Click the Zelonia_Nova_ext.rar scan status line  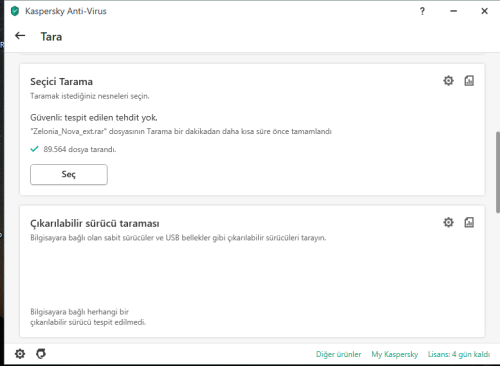[181, 131]
